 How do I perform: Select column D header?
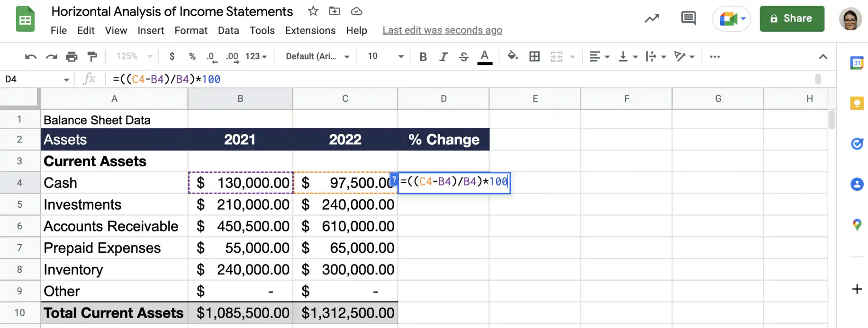(x=443, y=98)
